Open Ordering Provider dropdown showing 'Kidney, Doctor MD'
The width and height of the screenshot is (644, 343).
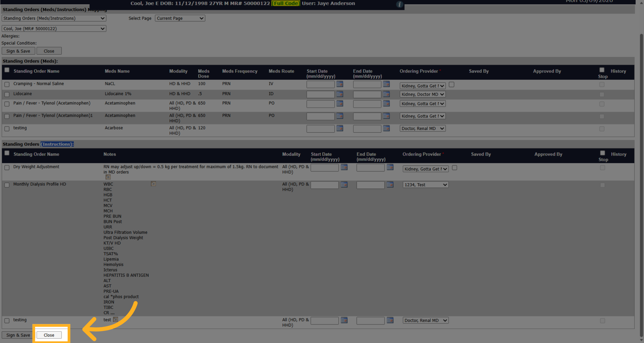[x=423, y=94]
